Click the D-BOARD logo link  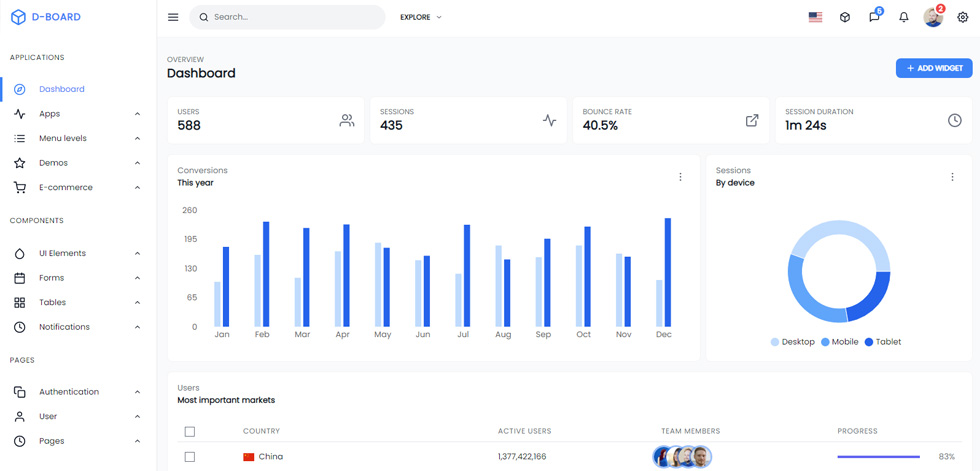[x=46, y=17]
